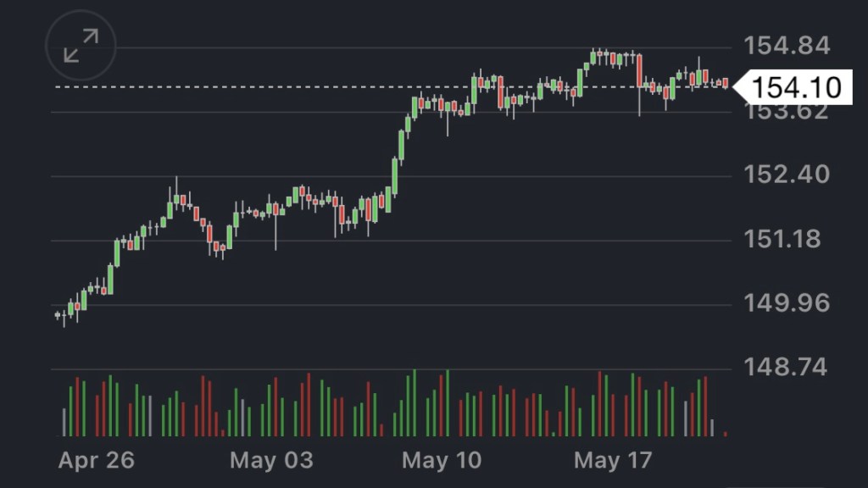Select the long green candle crossing 152.40 gridline
The image size is (868, 488).
(395, 176)
